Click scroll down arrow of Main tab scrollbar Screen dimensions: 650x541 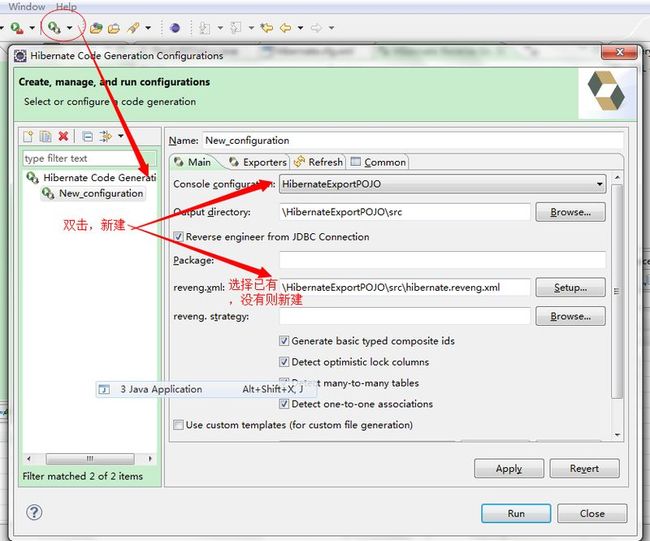click(x=617, y=435)
